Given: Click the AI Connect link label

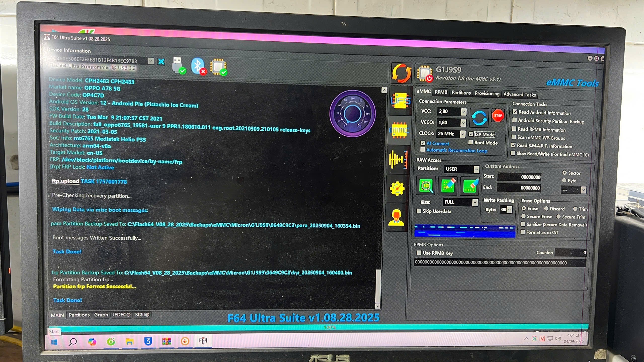Looking at the screenshot, I should coord(437,144).
